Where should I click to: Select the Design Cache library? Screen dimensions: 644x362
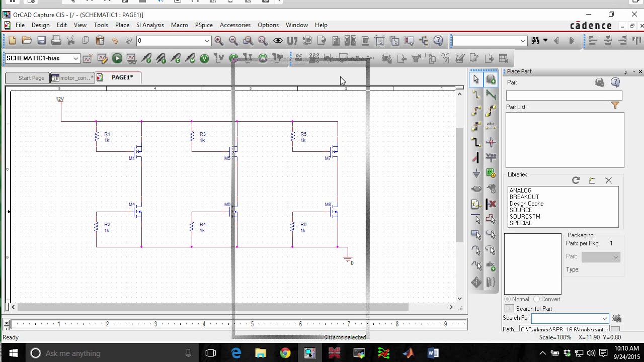[x=526, y=204]
